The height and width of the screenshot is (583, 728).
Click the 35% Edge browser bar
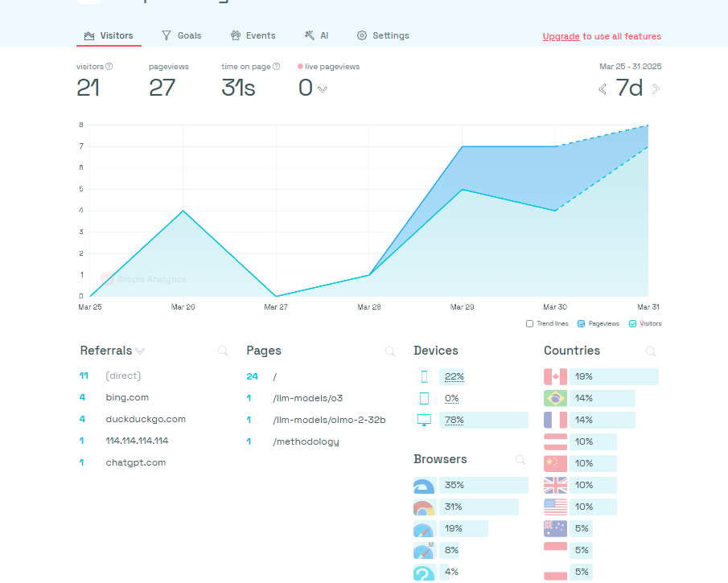click(483, 486)
